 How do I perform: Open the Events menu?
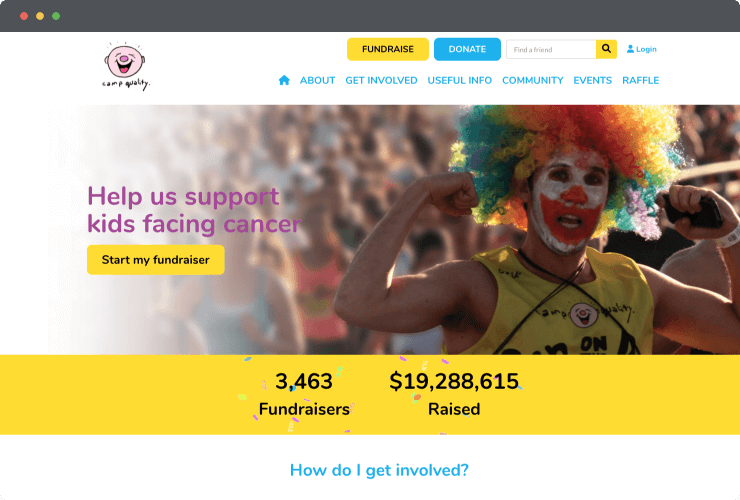click(x=593, y=80)
